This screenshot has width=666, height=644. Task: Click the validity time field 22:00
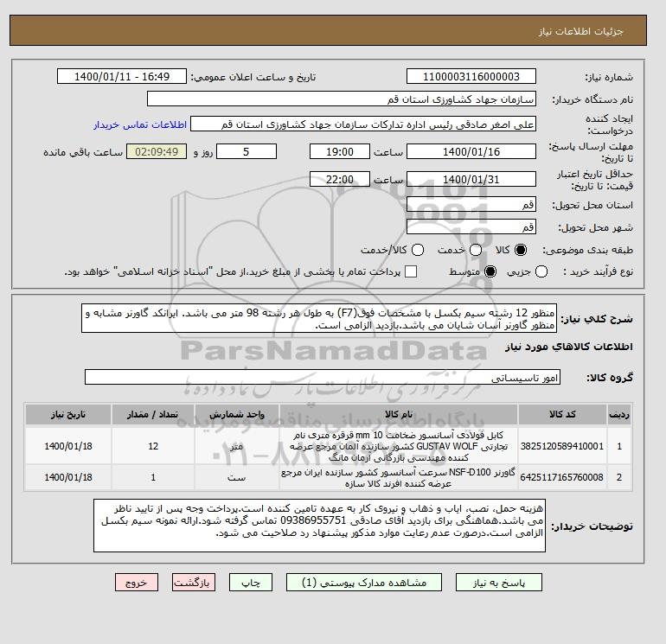[340, 179]
